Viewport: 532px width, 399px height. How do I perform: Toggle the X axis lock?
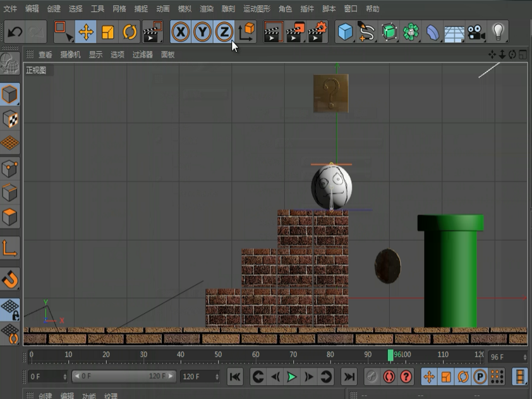pyautogui.click(x=181, y=32)
